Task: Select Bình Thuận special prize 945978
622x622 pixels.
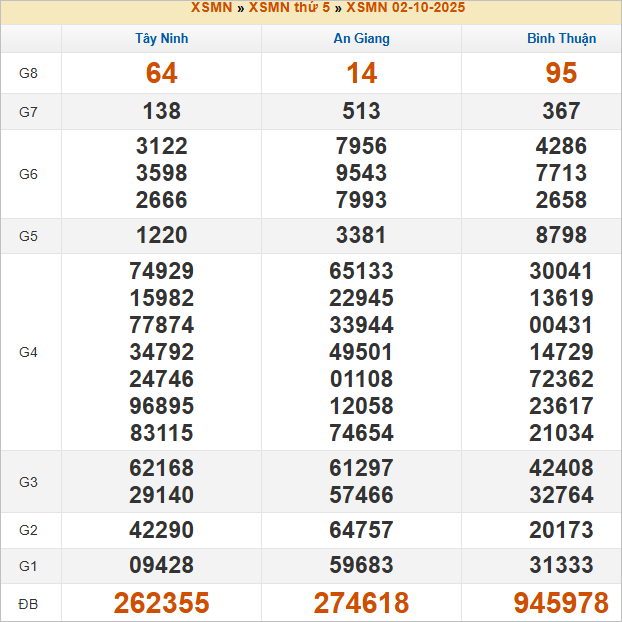Action: click(x=561, y=603)
